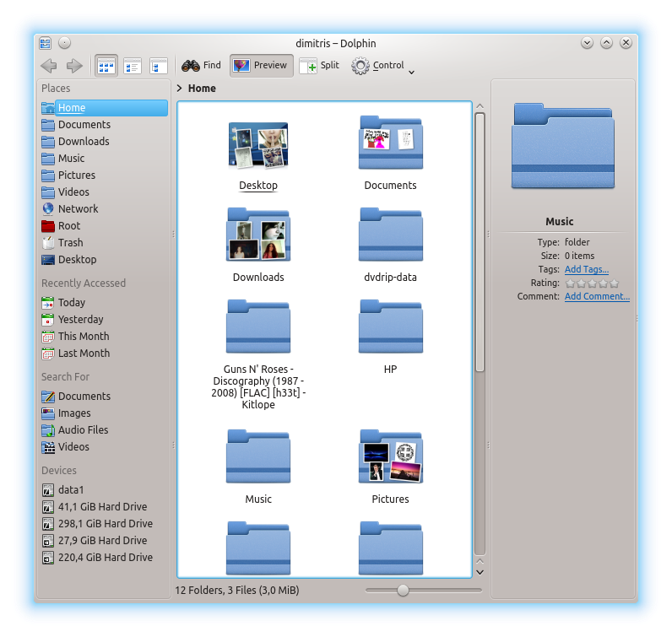Show files accessed This Month
The width and height of the screenshot is (672, 637).
[x=104, y=337]
